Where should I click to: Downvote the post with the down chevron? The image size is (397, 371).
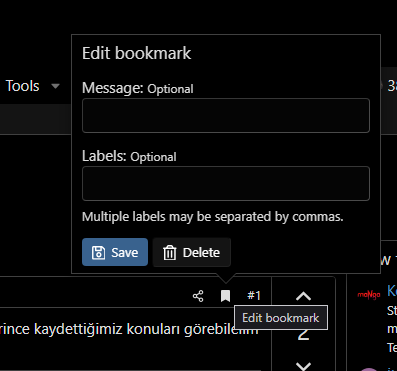coord(303,366)
